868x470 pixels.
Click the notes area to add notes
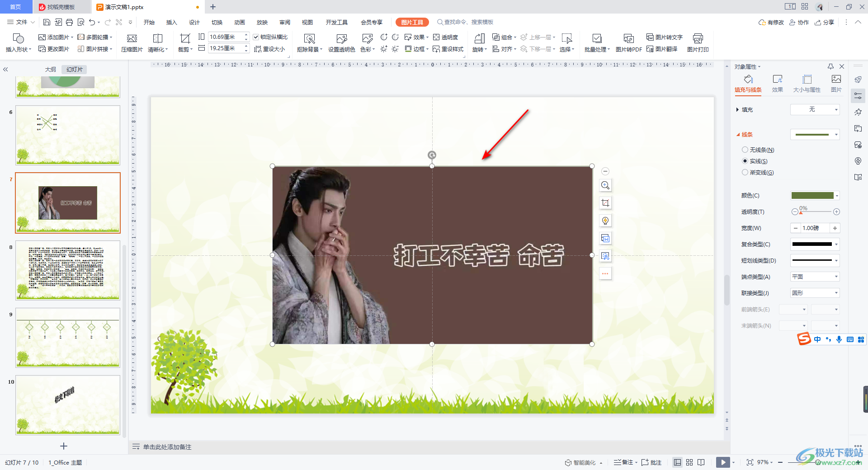click(167, 447)
